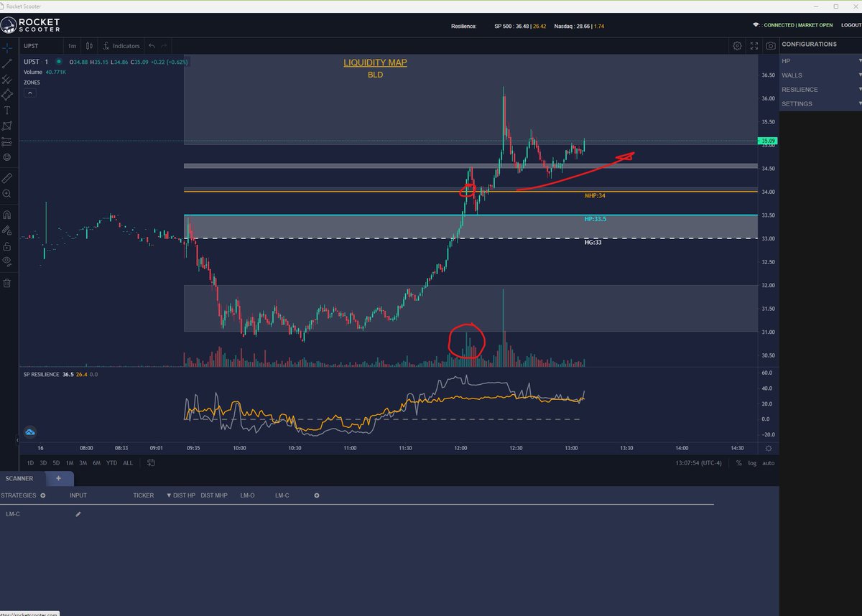This screenshot has height=616, width=862.
Task: Click the Rocket Scooter logo
Action: tap(30, 26)
